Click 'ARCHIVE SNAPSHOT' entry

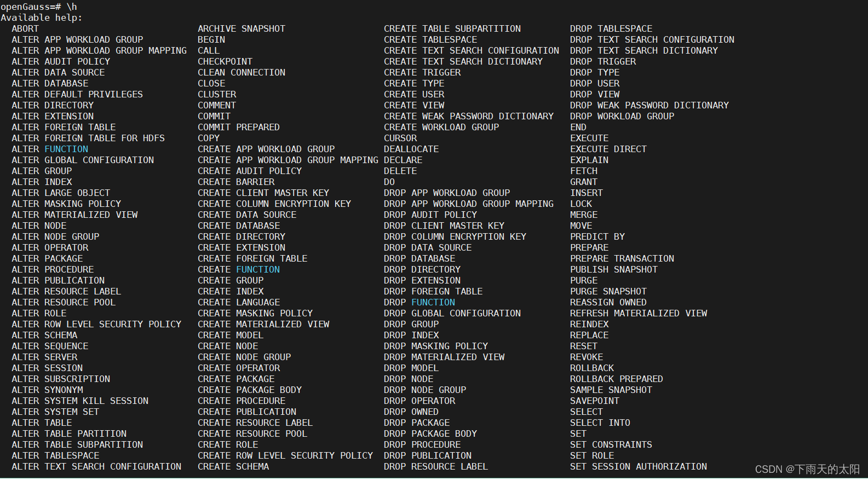click(x=242, y=28)
